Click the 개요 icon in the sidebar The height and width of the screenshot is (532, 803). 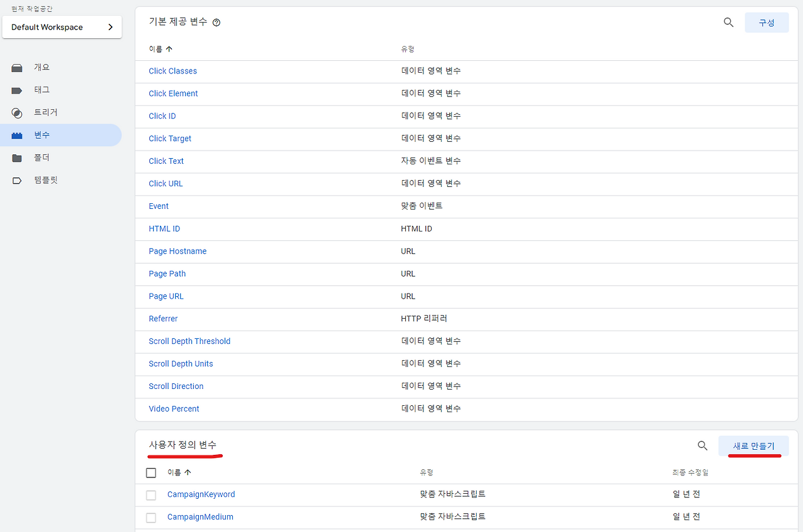coord(16,67)
